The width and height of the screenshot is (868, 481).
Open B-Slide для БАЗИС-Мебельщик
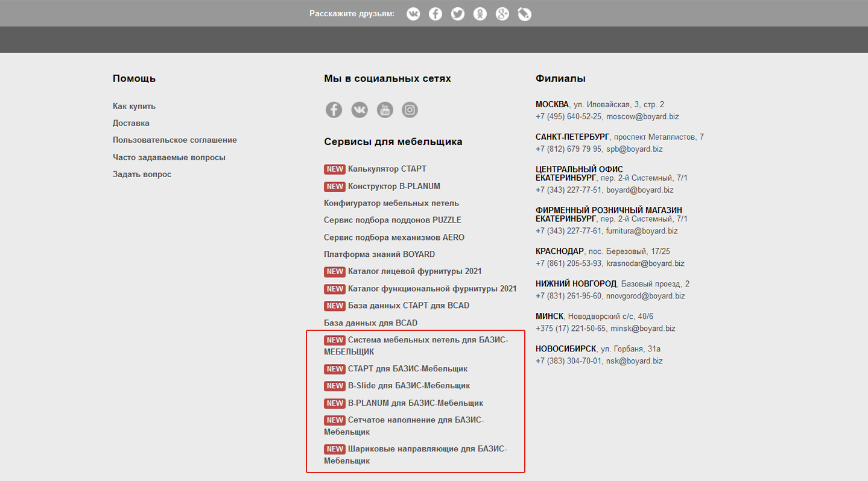click(x=409, y=386)
